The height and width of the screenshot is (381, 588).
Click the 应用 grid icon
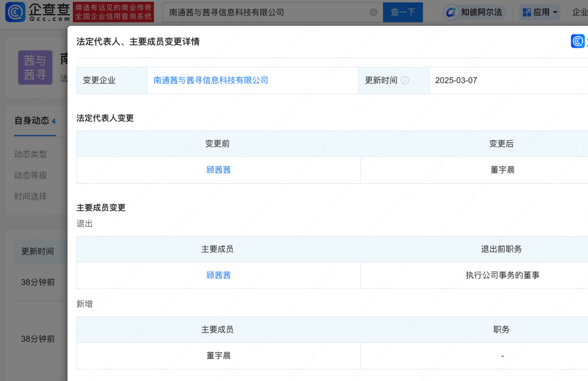click(x=527, y=12)
